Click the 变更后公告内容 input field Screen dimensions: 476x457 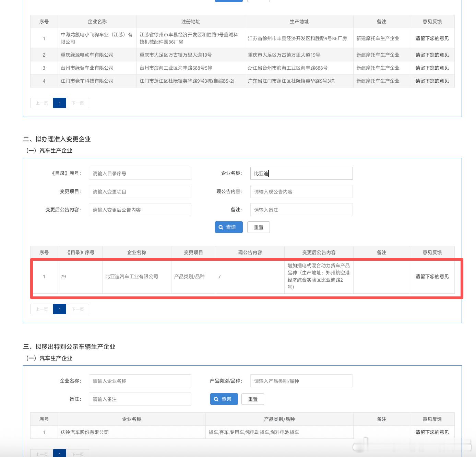[x=140, y=210]
